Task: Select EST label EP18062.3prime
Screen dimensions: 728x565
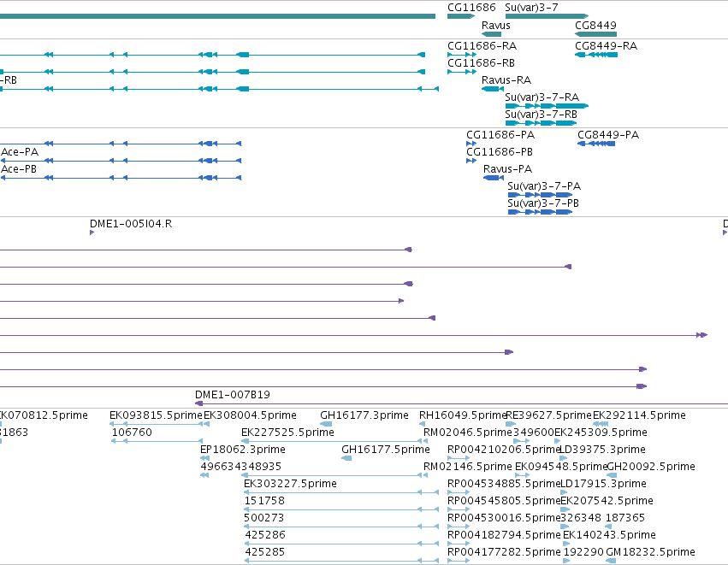Action: [243, 450]
